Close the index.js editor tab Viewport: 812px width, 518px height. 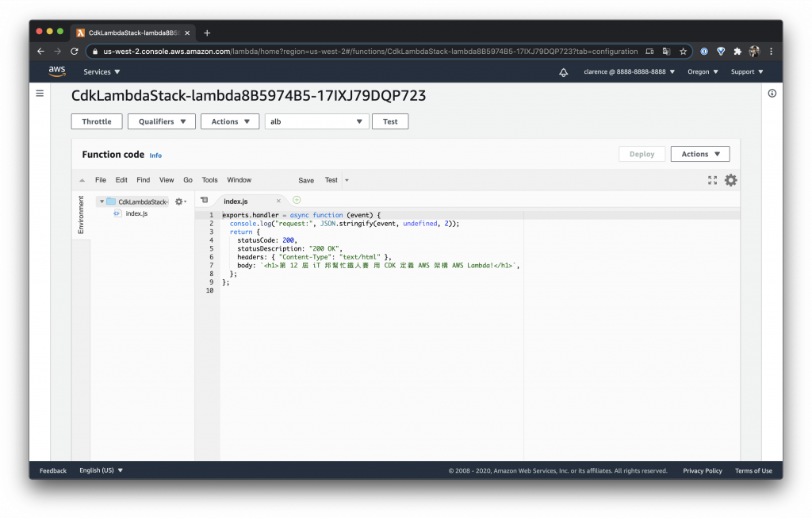point(278,201)
